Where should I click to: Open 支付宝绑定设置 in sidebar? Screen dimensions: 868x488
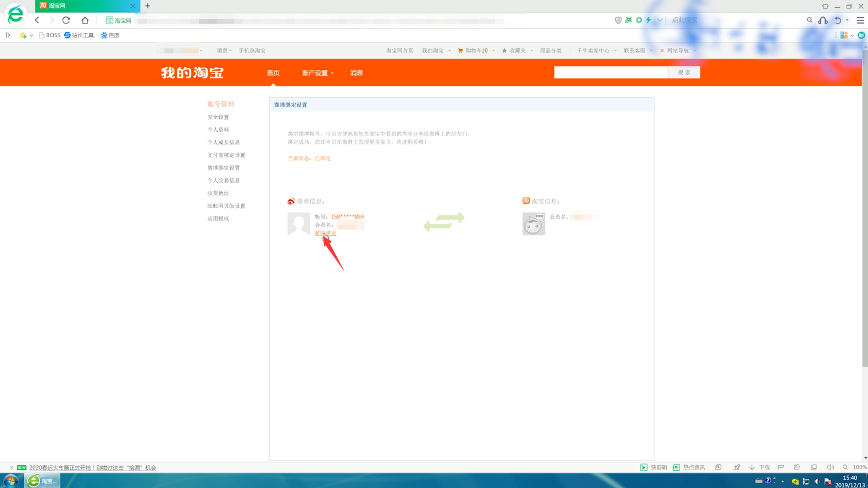[x=226, y=155]
